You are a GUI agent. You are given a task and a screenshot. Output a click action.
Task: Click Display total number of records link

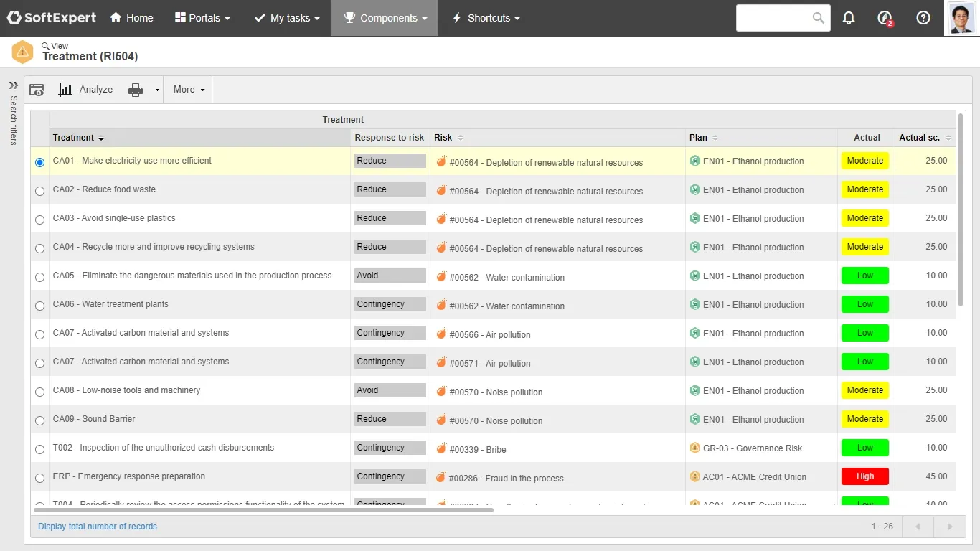pos(98,527)
